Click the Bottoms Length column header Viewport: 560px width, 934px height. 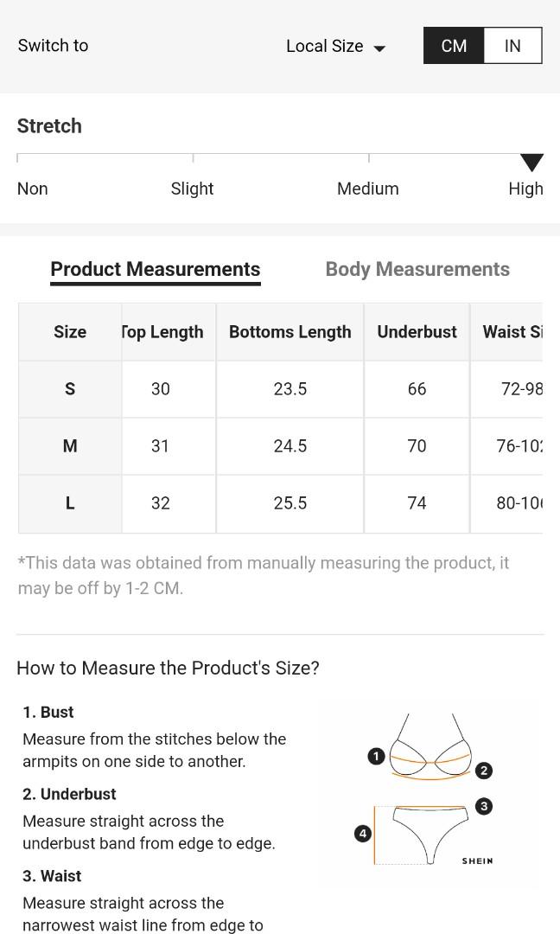tap(290, 332)
